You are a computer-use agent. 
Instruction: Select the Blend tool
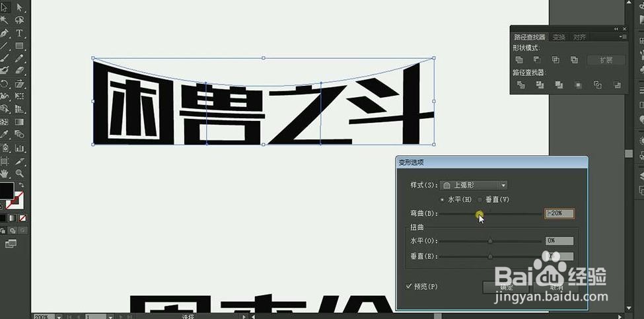point(19,134)
